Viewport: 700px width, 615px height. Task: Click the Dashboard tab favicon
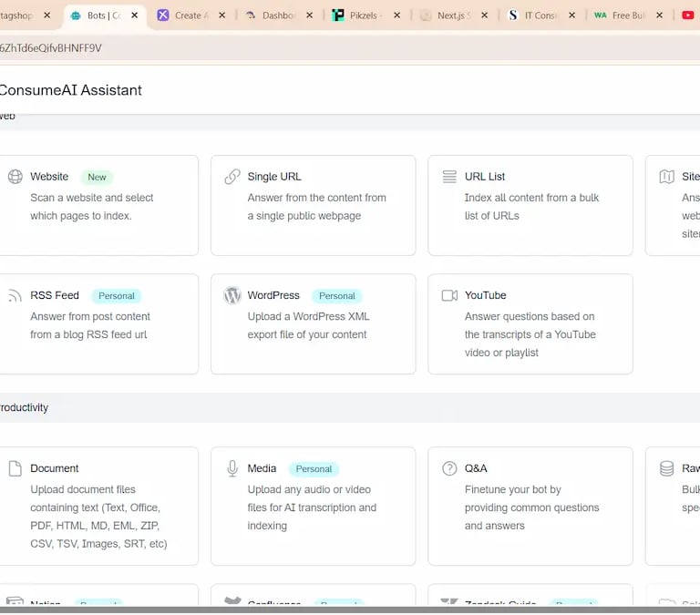pos(251,15)
